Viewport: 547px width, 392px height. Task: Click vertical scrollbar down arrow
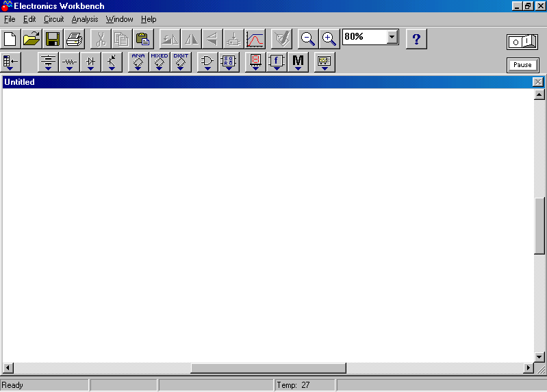click(539, 357)
